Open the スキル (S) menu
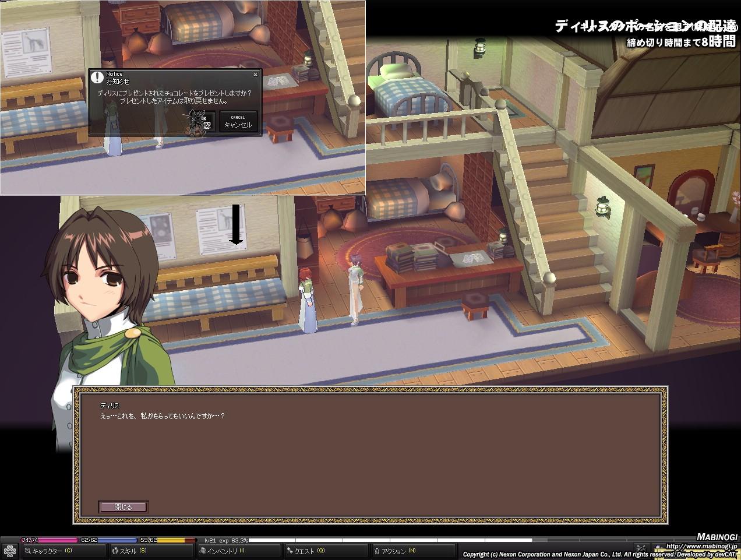741x560 pixels. tap(151, 551)
